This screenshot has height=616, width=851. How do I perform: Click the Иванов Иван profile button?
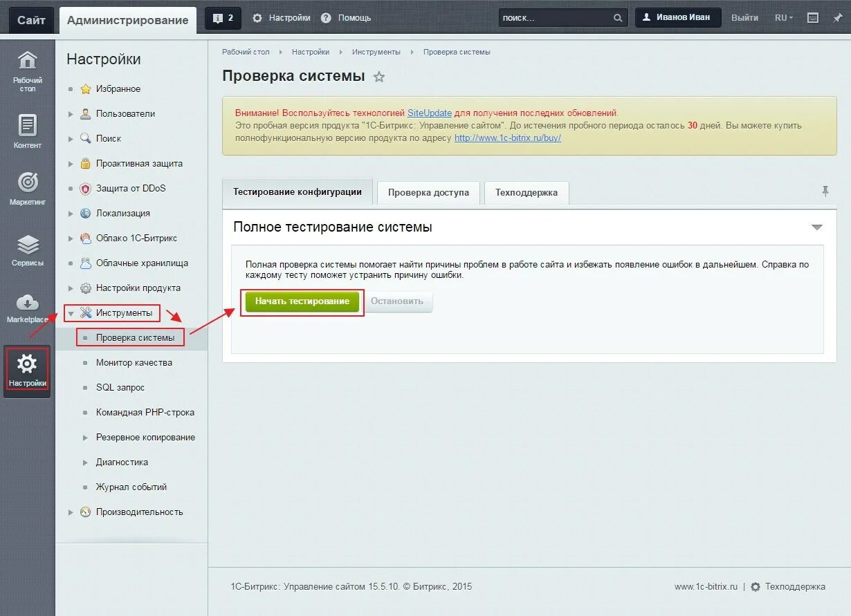[678, 17]
